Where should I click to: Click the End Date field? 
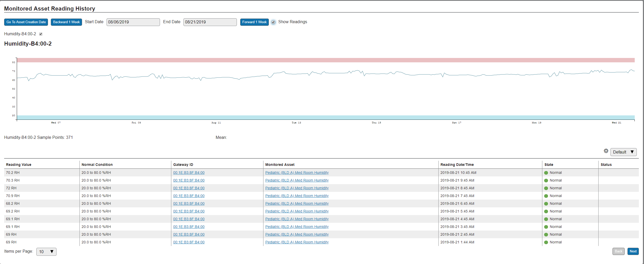(210, 22)
